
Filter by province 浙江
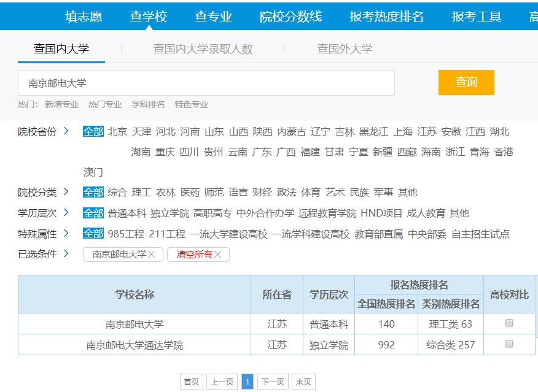coord(455,152)
